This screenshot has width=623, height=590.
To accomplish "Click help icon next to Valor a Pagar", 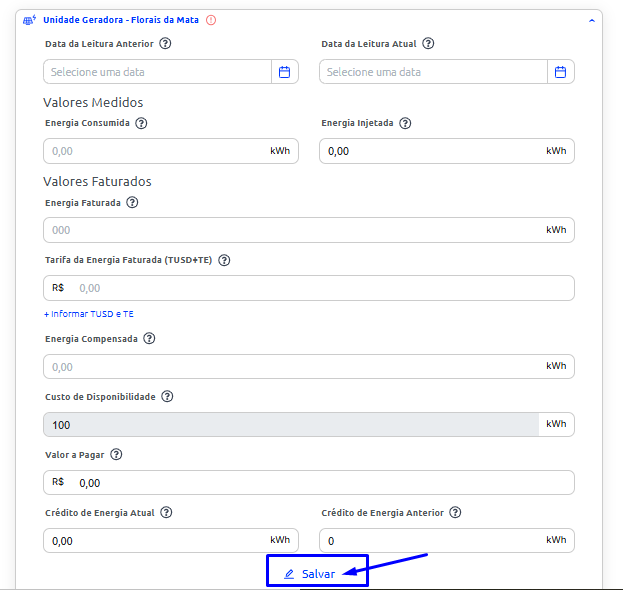I will coord(116,454).
